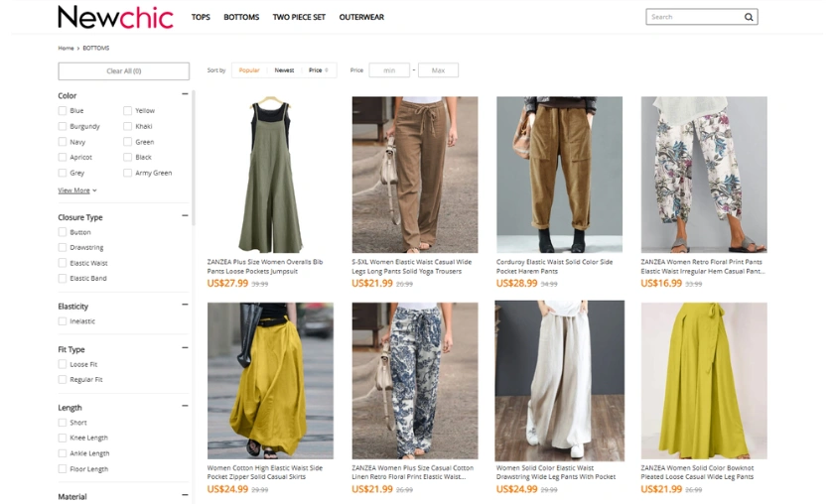Click the Clear All (0) button
This screenshot has height=504, width=834.
click(x=123, y=71)
